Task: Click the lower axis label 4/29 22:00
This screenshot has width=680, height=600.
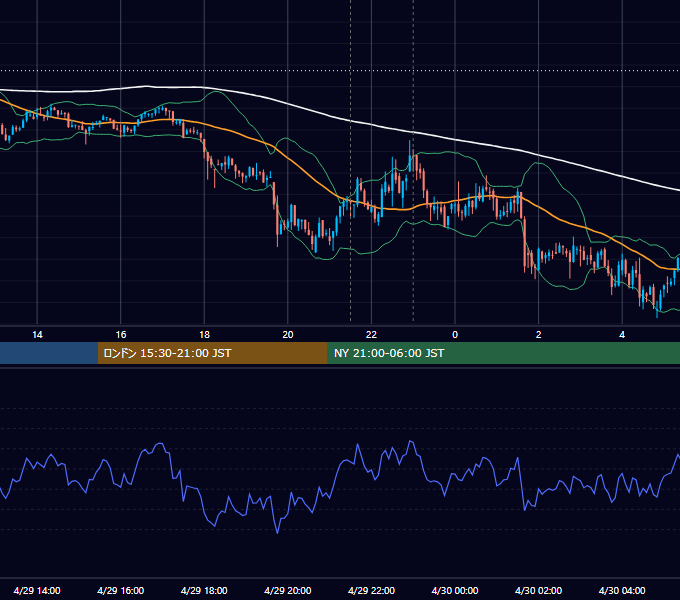Action: pyautogui.click(x=371, y=590)
